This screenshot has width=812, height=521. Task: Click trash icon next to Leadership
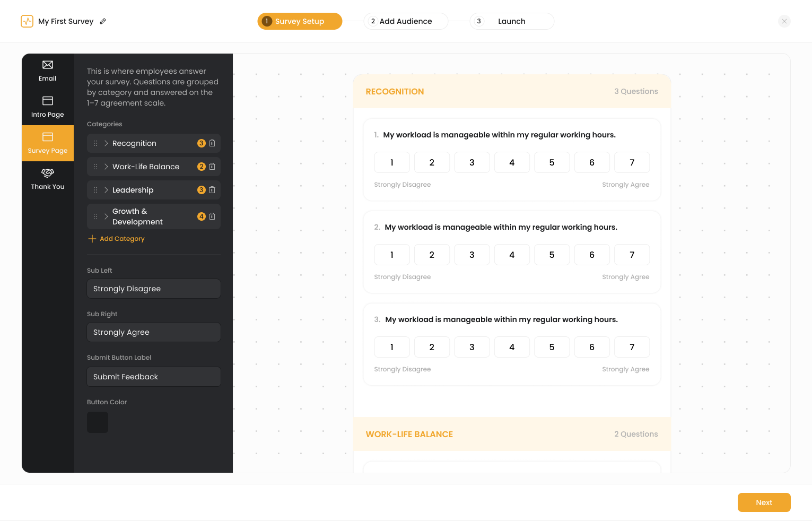point(212,190)
